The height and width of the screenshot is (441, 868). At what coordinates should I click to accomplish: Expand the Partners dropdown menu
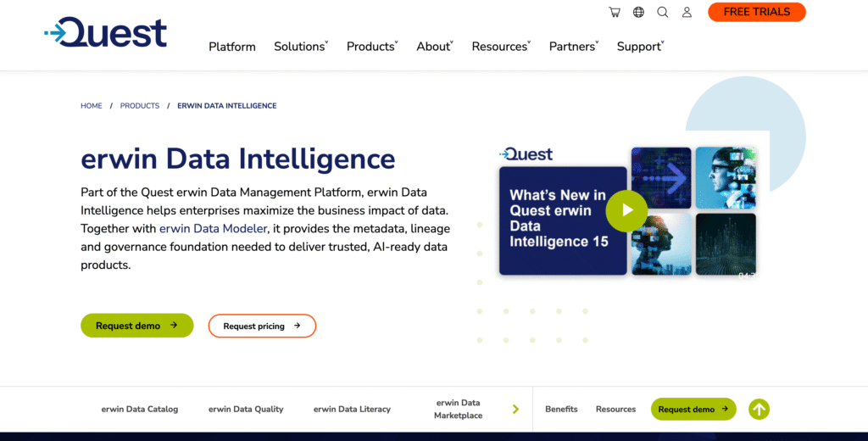[574, 47]
